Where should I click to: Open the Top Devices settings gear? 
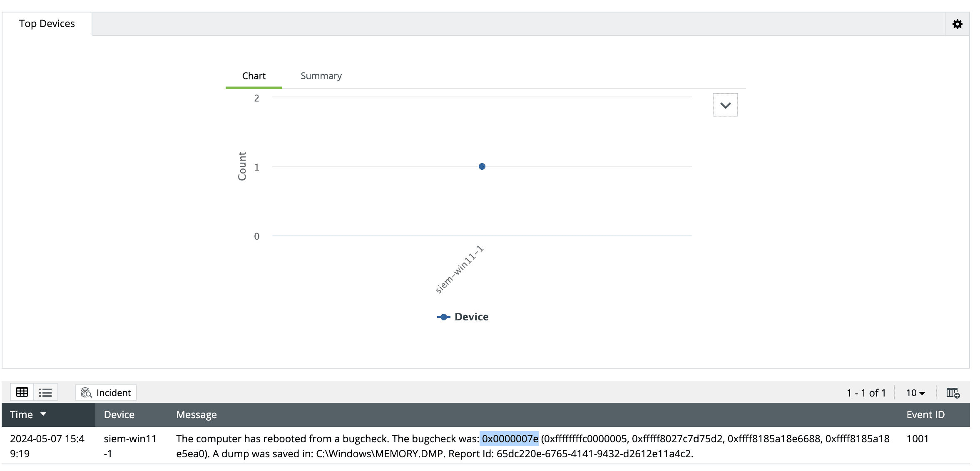(957, 24)
